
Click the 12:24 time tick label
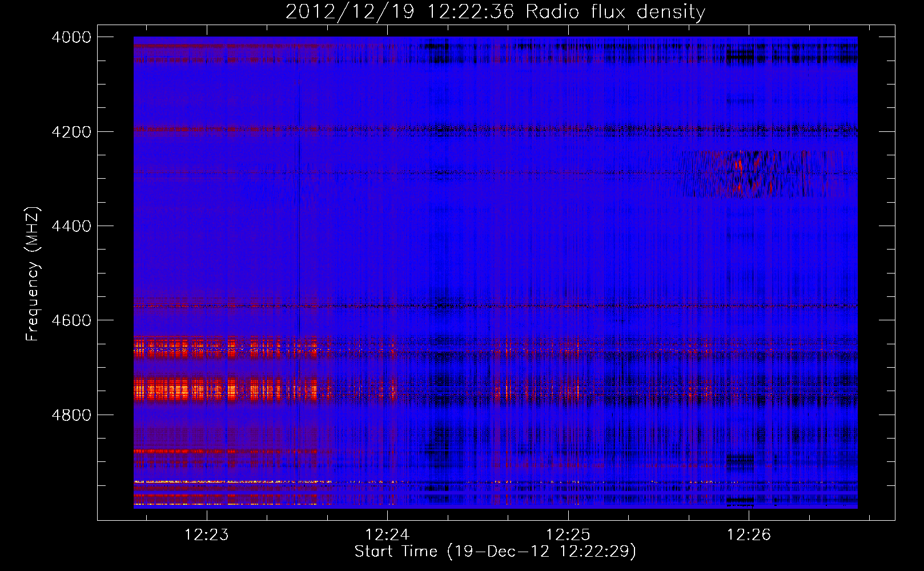(x=388, y=535)
